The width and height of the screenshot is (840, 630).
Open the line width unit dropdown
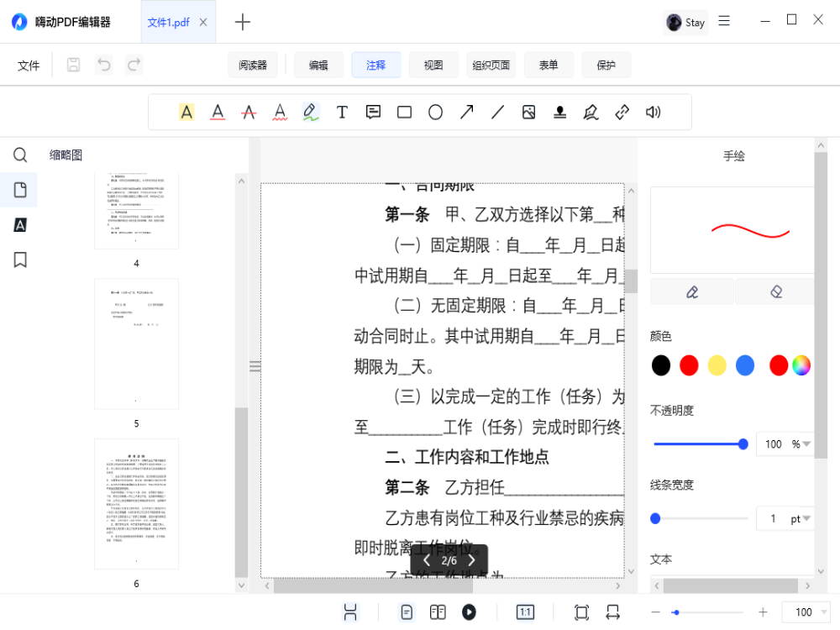pyautogui.click(x=807, y=518)
